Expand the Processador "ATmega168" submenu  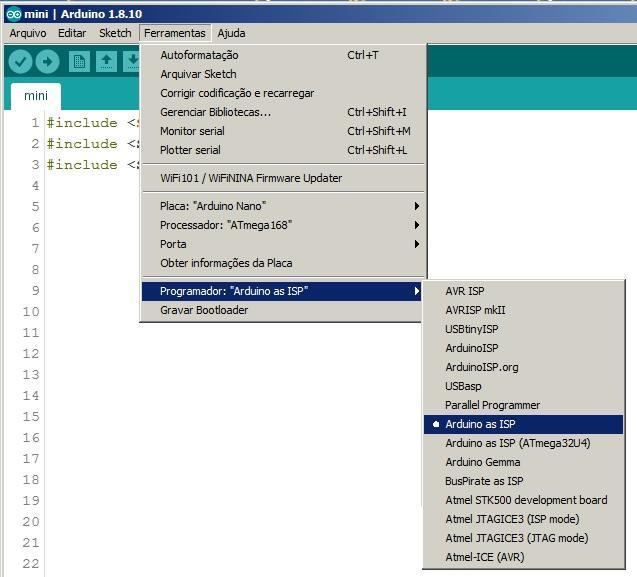(281, 225)
